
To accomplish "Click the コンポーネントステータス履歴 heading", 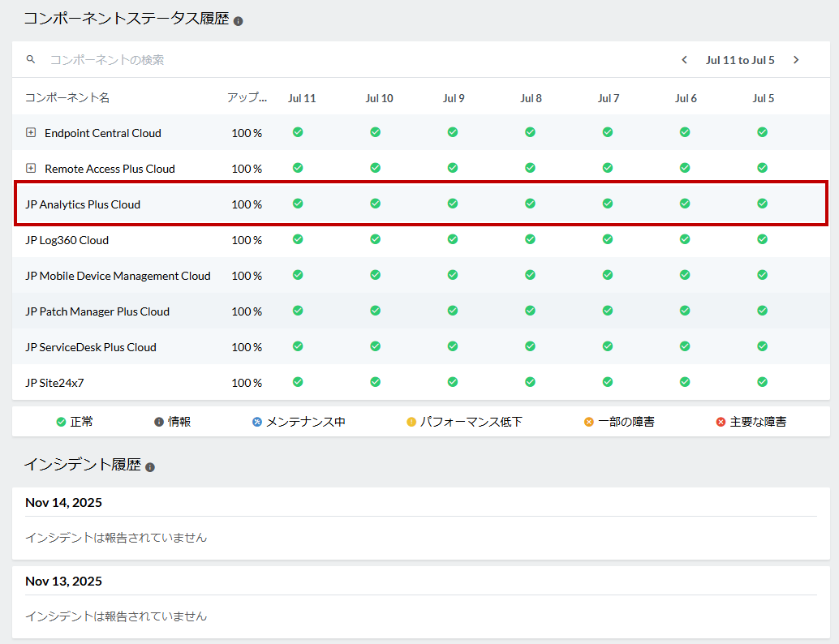I will (x=127, y=18).
